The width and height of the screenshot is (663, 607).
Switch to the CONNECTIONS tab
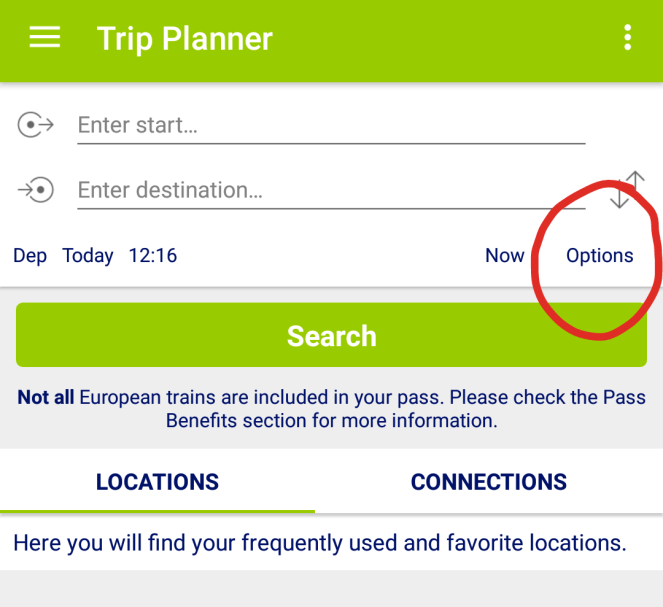coord(489,481)
